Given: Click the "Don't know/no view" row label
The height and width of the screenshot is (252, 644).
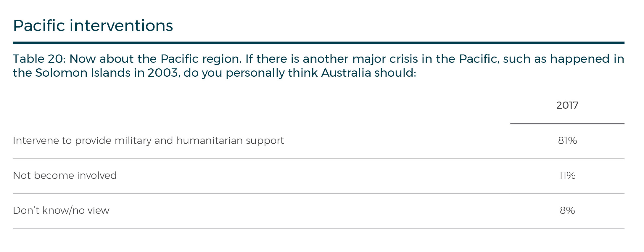Looking at the screenshot, I should pos(61,211).
